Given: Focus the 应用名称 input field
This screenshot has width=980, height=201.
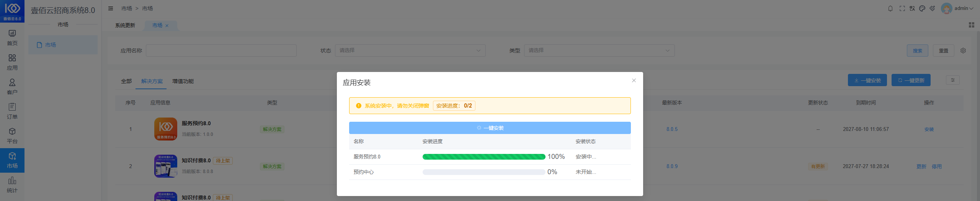Looking at the screenshot, I should pyautogui.click(x=221, y=51).
